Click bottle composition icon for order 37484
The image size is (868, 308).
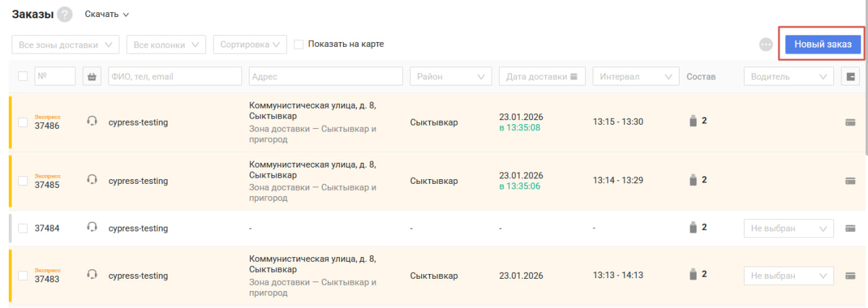pyautogui.click(x=692, y=228)
